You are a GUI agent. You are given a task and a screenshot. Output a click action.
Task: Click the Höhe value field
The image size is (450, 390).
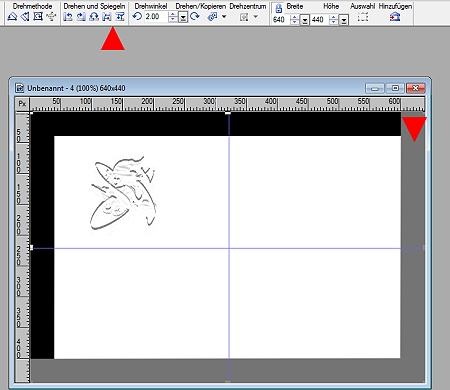tap(320, 20)
